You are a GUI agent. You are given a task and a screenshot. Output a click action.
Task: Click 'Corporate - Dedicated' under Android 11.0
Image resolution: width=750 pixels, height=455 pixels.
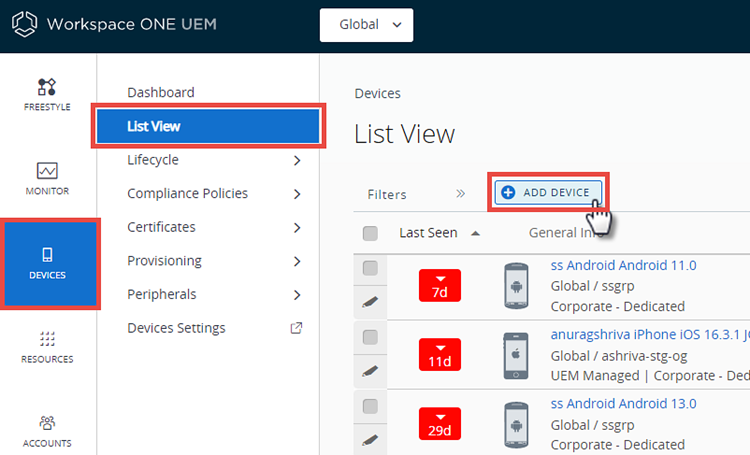(618, 306)
